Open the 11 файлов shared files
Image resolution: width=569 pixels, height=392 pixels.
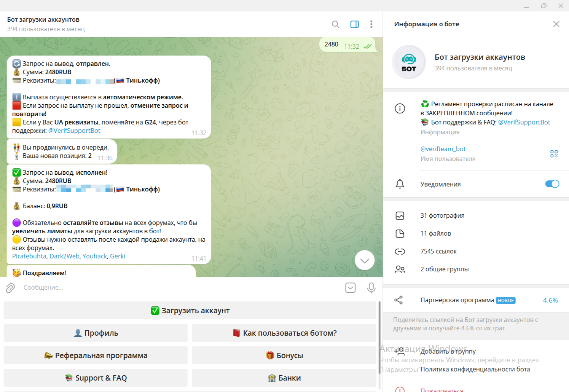(435, 234)
